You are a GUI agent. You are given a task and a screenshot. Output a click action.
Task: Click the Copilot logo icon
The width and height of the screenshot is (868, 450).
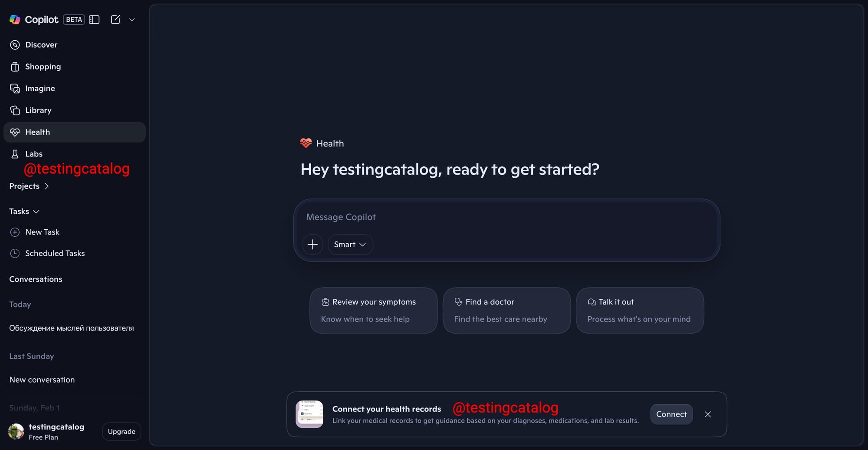pos(15,20)
